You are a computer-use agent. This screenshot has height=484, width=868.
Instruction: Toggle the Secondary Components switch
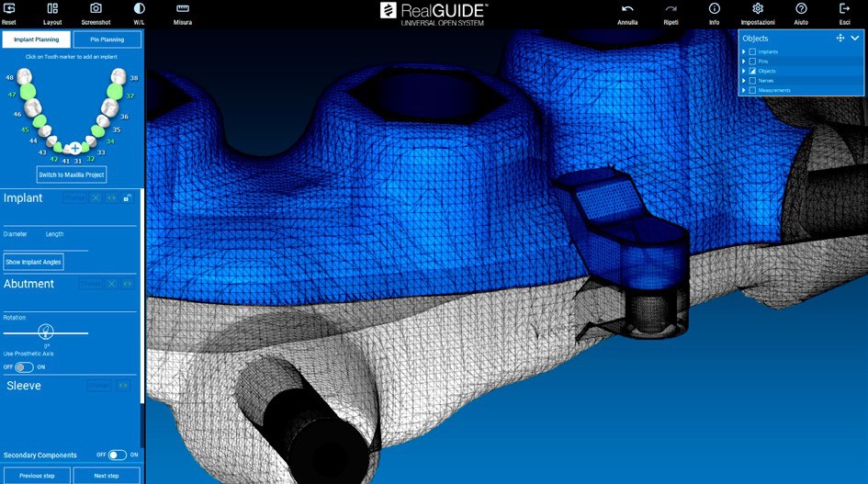pos(117,455)
